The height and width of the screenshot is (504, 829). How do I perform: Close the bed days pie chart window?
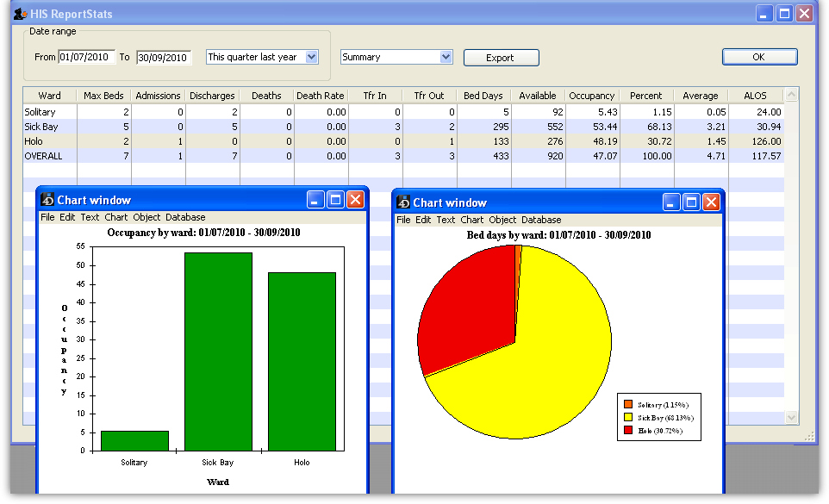tap(711, 202)
